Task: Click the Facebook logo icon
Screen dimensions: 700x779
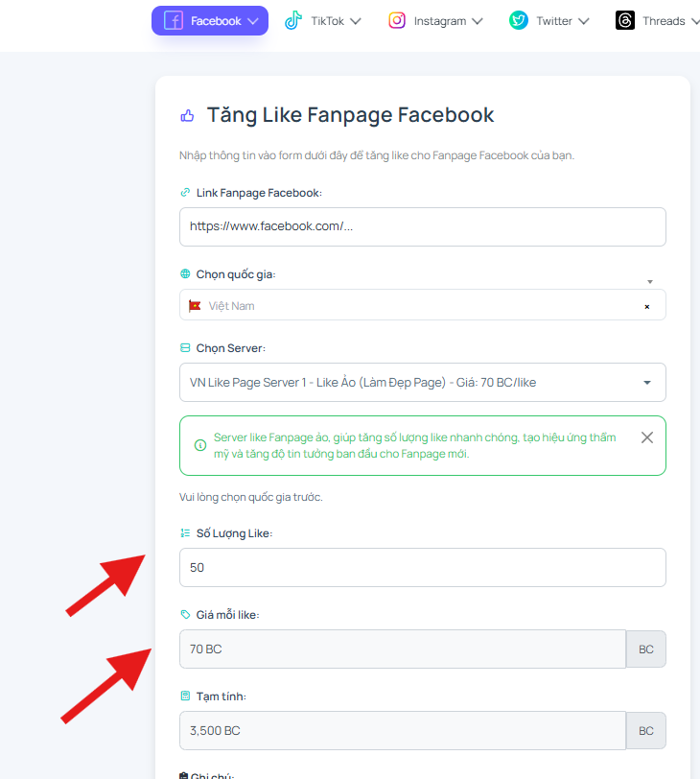Action: click(x=174, y=21)
